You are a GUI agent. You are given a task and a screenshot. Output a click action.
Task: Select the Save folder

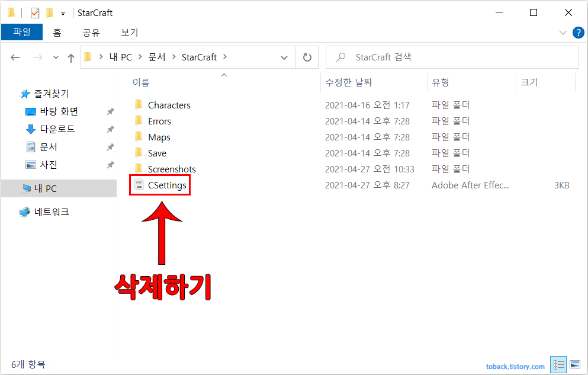157,153
